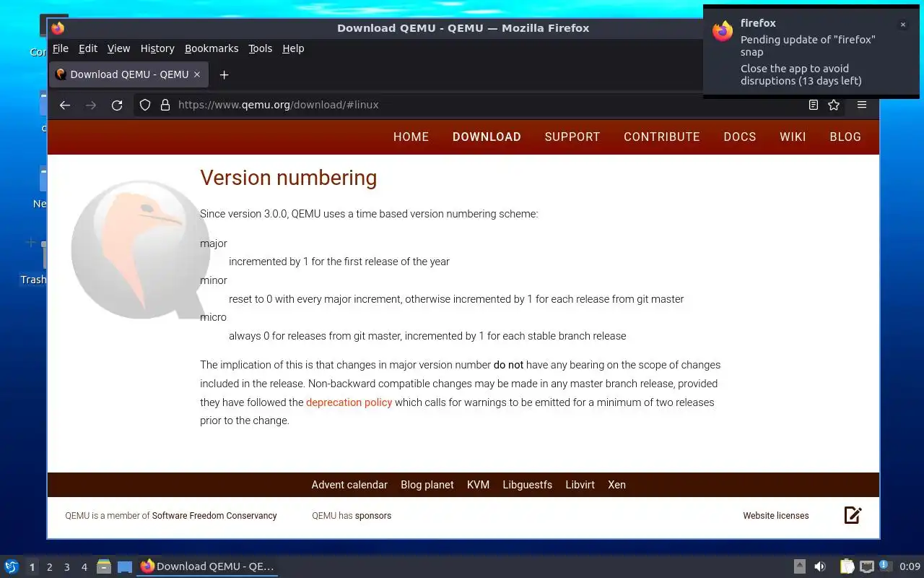Switch to workspace 3 in the pager
This screenshot has width=924, height=578.
pos(67,567)
